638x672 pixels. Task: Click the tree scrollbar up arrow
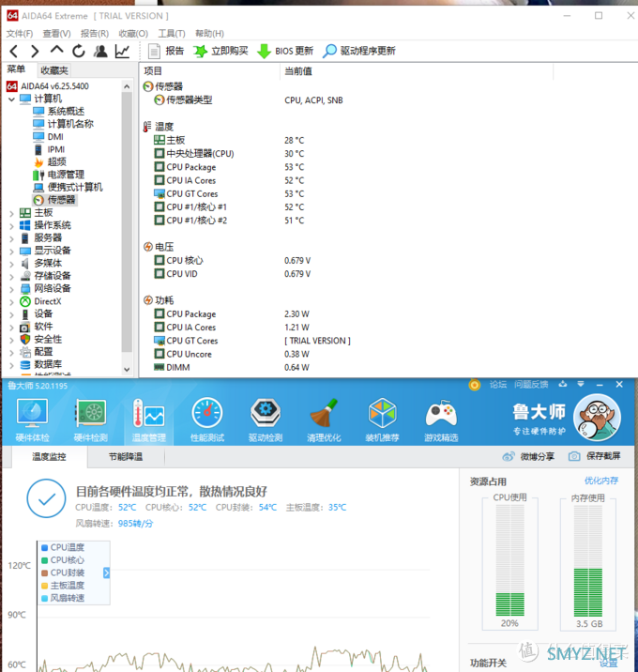pos(127,86)
